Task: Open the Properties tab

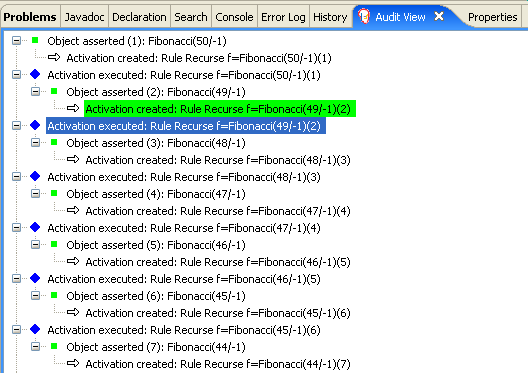Action: pyautogui.click(x=493, y=17)
